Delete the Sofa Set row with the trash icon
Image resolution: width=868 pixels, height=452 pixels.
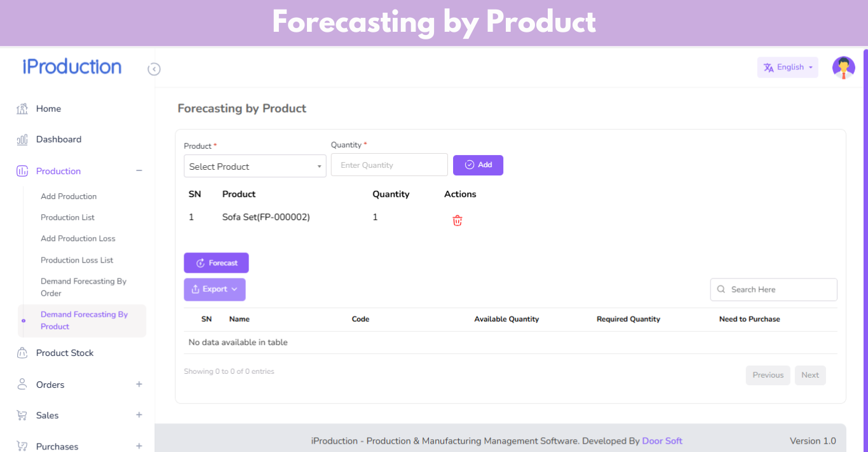[457, 221]
